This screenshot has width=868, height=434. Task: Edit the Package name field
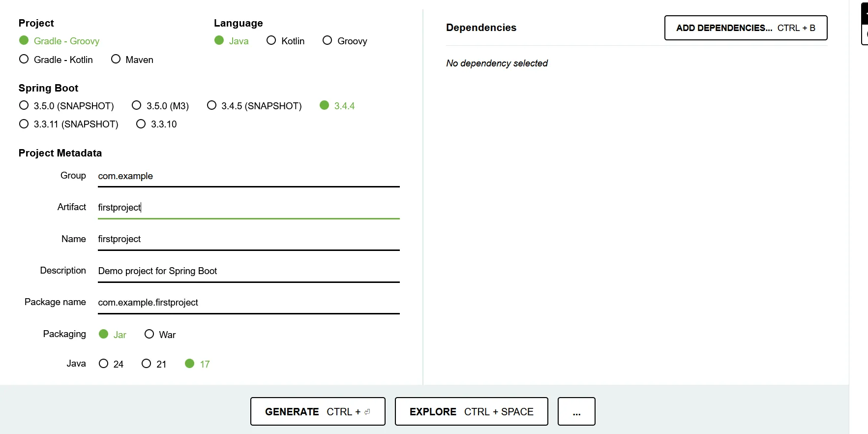click(x=249, y=303)
